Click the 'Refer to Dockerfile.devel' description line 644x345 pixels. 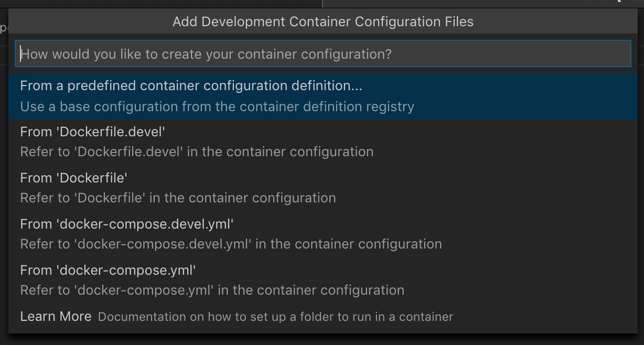196,152
